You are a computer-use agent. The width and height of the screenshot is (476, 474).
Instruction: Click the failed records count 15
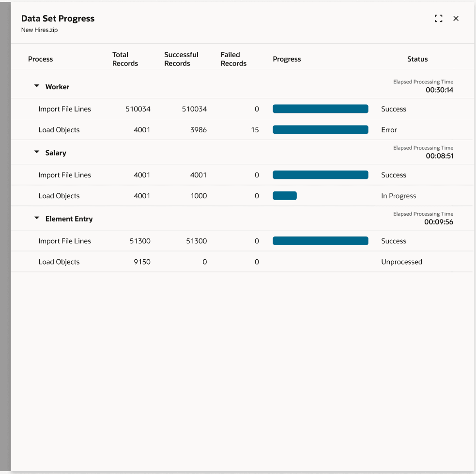[x=256, y=129]
